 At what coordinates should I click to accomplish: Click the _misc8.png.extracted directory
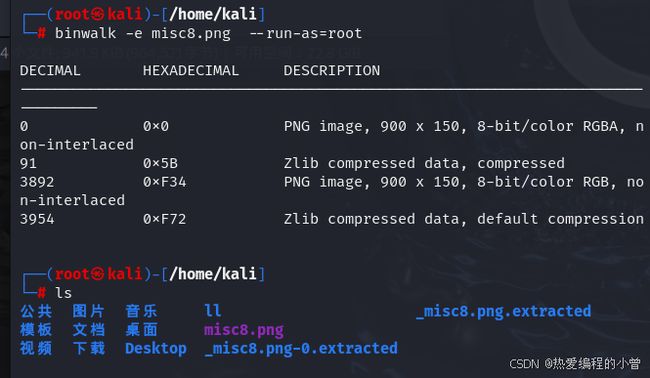[504, 312]
